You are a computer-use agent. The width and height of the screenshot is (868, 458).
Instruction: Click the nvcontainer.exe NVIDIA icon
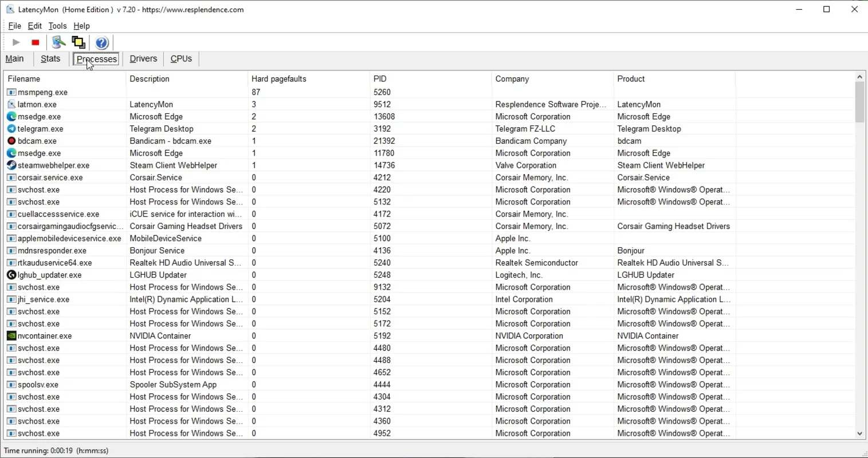(x=11, y=335)
